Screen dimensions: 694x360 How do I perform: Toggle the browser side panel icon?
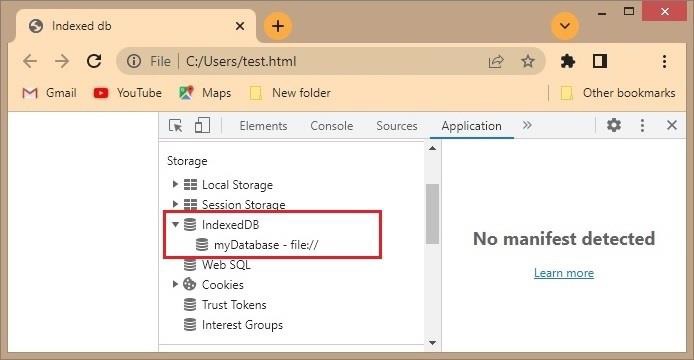pos(600,61)
